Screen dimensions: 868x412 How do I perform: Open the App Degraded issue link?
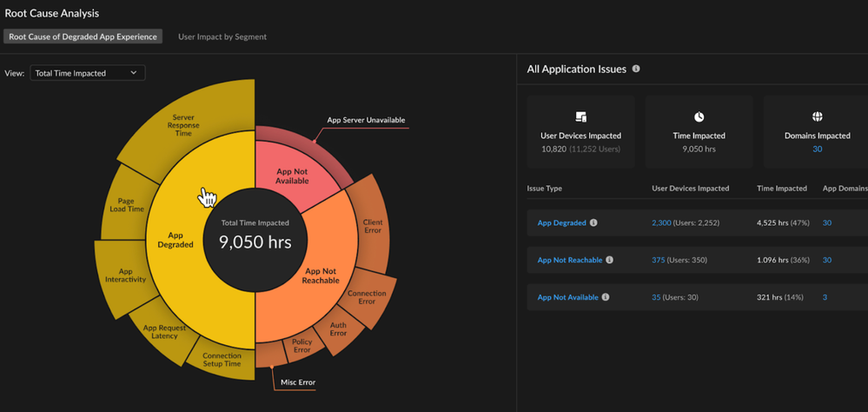(x=561, y=223)
